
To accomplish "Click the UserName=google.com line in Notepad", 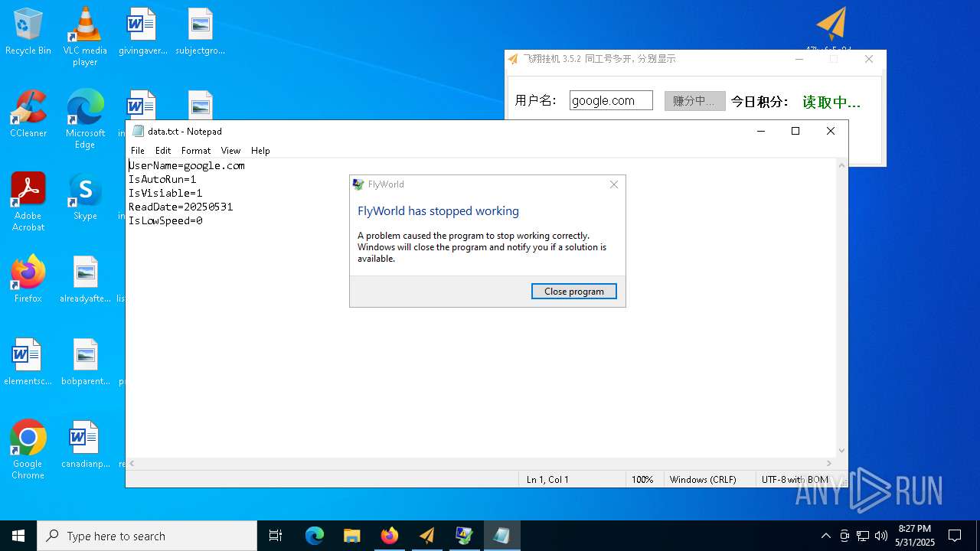I will coord(187,165).
